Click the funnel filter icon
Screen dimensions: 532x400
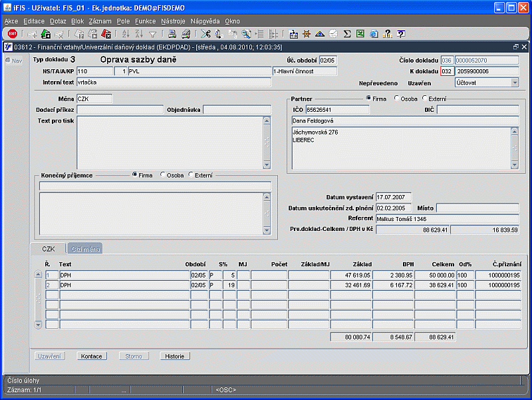(x=153, y=34)
